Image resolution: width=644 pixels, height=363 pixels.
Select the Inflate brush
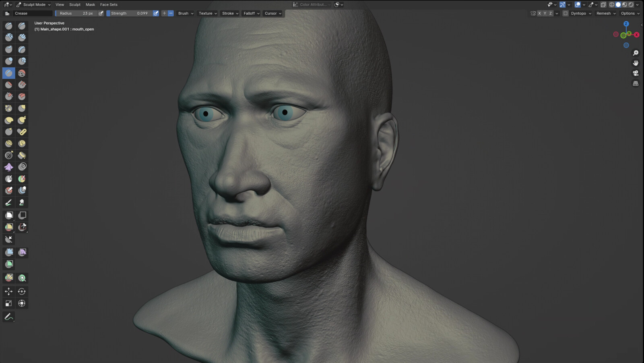click(x=9, y=61)
